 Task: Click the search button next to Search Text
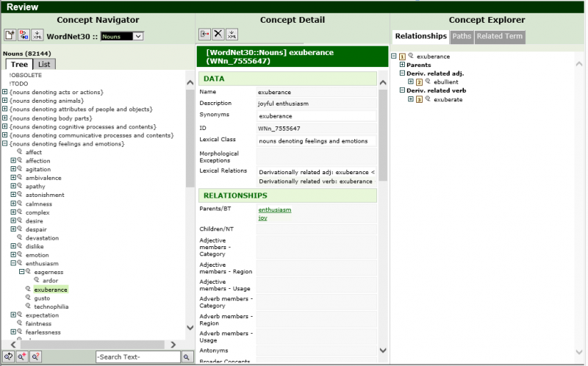187,357
